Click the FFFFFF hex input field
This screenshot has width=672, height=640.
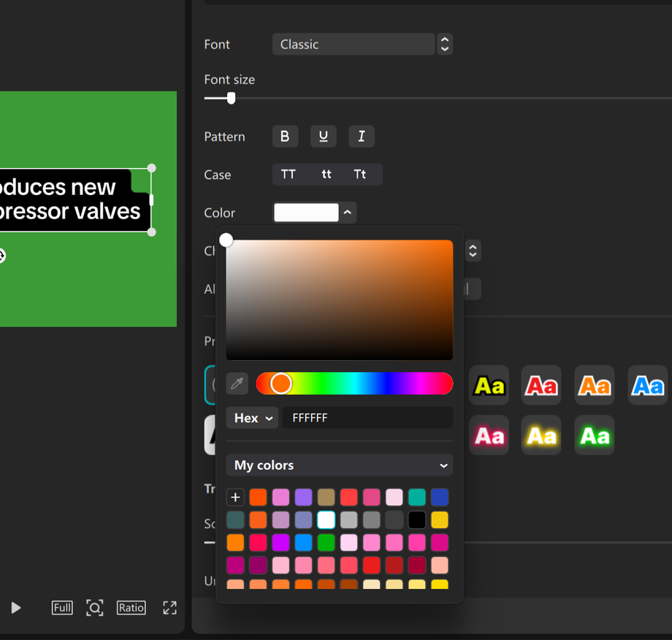point(367,417)
